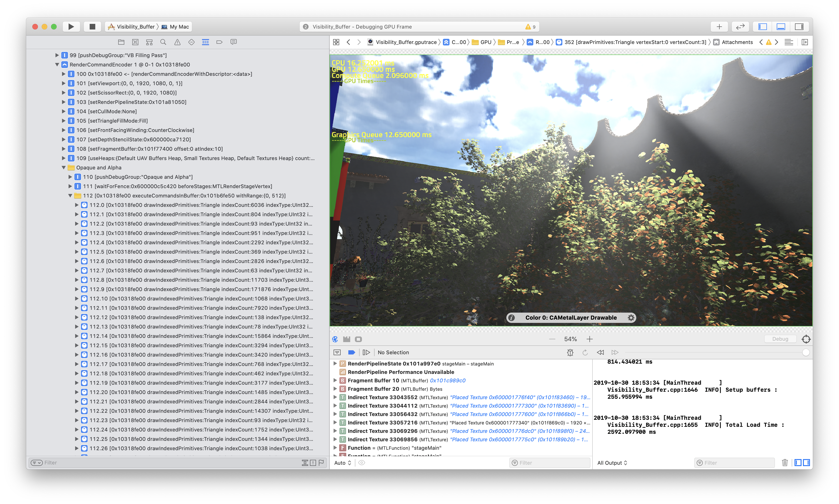Click the Run (play) button in toolbar
This screenshot has height=504, width=839.
71,26
